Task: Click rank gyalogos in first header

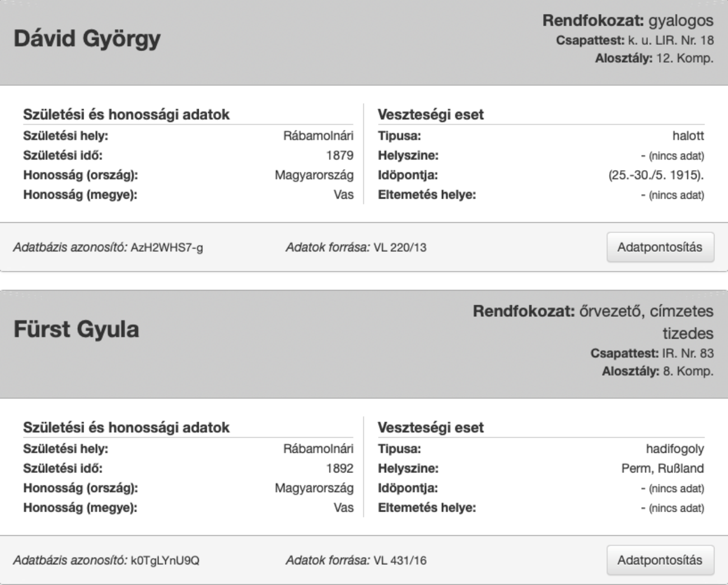Action: pos(681,21)
